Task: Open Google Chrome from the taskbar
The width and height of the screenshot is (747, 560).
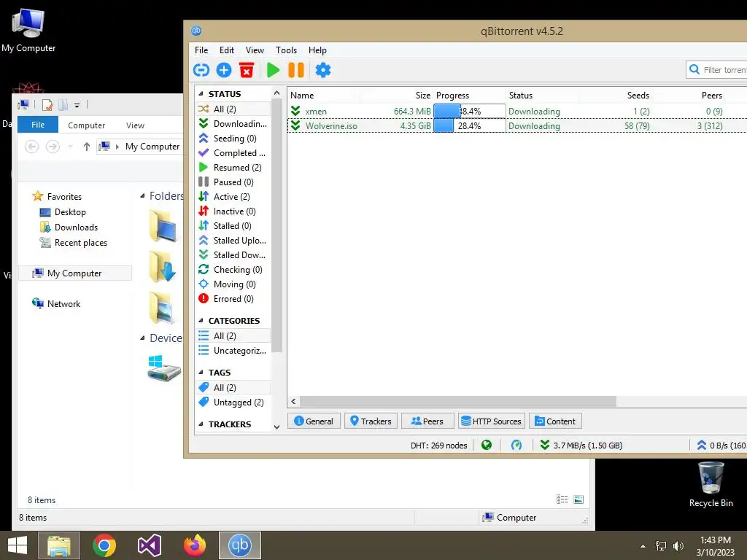Action: pyautogui.click(x=104, y=545)
